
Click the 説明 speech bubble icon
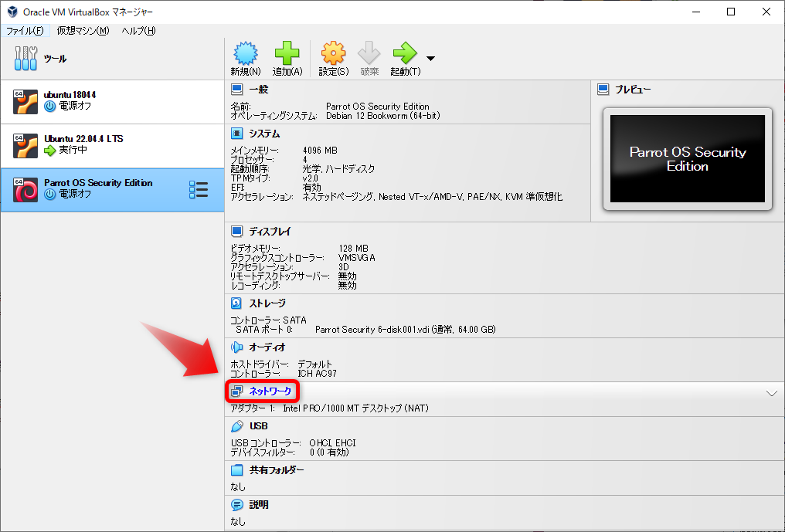(236, 504)
